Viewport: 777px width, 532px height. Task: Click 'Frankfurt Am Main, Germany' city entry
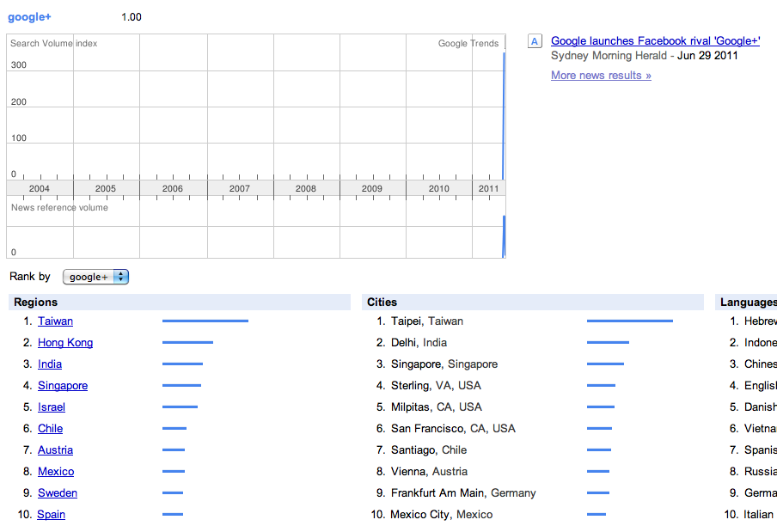463,492
